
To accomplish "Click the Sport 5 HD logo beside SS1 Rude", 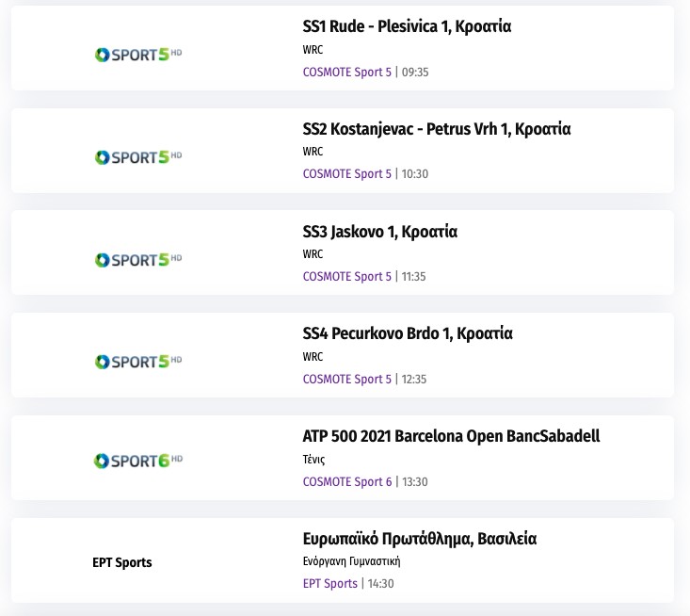I will 137,55.
